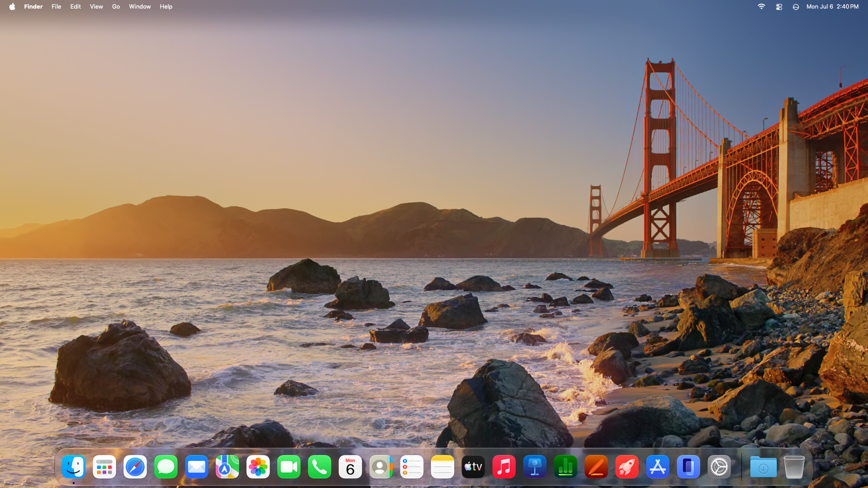The width and height of the screenshot is (868, 488).
Task: Launch Keynote presentation app
Action: click(535, 467)
